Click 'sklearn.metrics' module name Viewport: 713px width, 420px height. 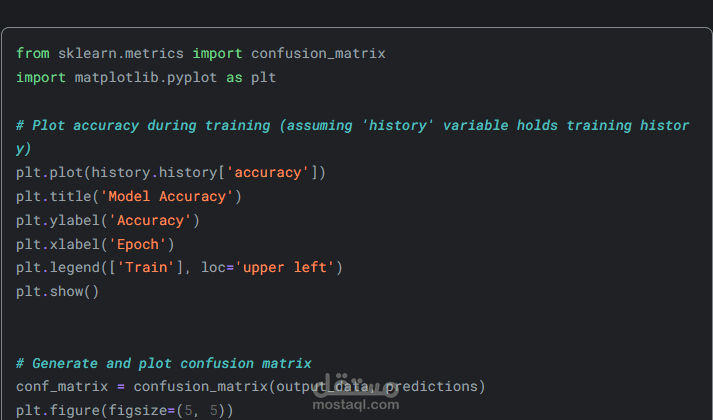121,53
